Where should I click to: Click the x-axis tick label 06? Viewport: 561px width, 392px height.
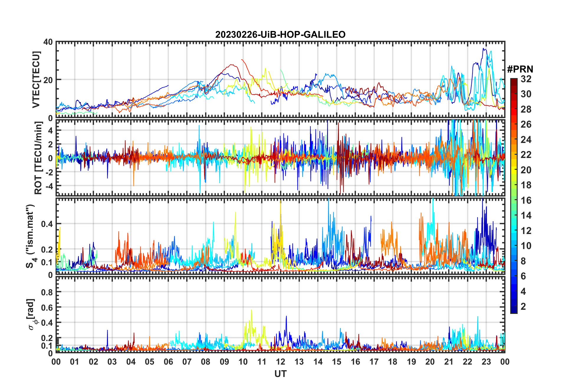[168, 362]
